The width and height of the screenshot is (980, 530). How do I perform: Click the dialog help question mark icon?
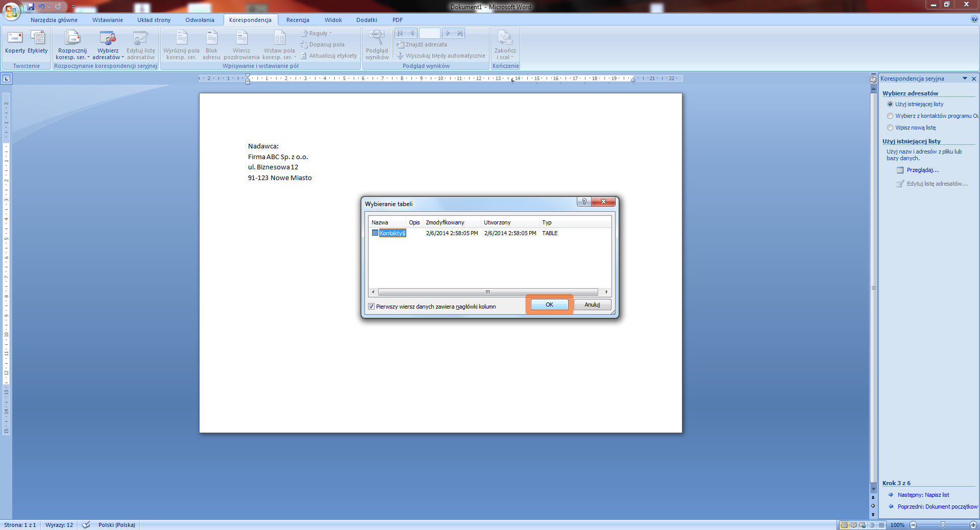pos(584,201)
